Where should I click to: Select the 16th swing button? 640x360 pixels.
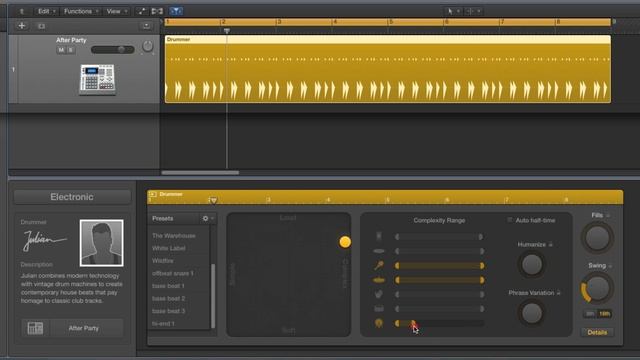(604, 314)
